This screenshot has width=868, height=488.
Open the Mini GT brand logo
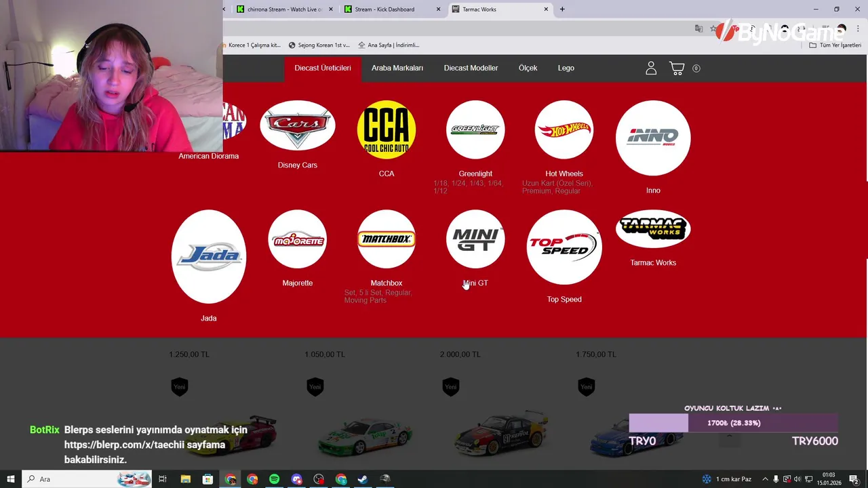(x=475, y=239)
